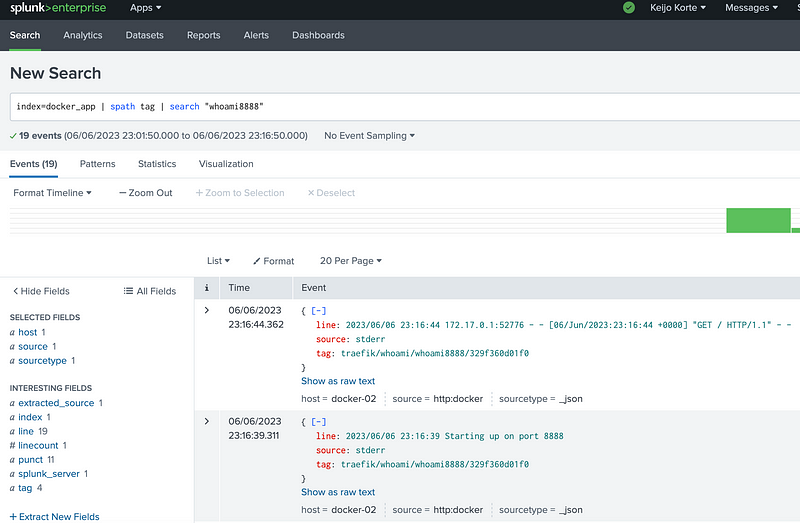Click Zoom Out on the timeline
The height and width of the screenshot is (523, 800).
[145, 193]
